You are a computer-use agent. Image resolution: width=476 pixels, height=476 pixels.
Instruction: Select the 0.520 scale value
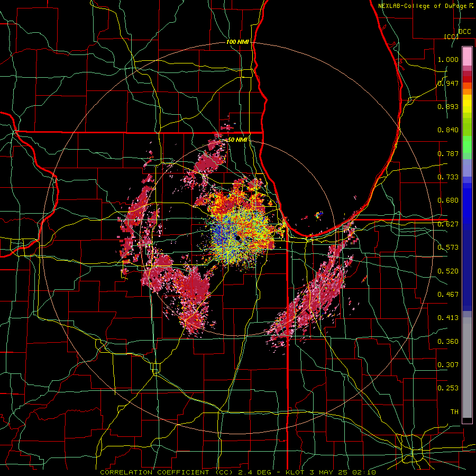pos(448,271)
